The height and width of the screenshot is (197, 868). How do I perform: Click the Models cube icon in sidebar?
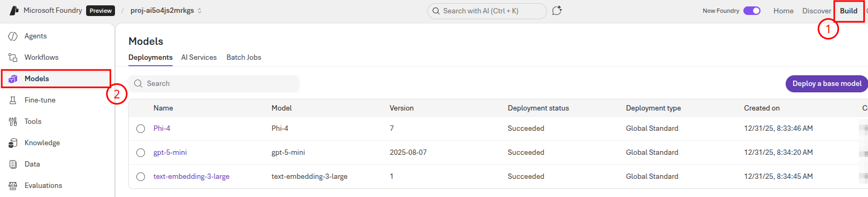coord(13,78)
